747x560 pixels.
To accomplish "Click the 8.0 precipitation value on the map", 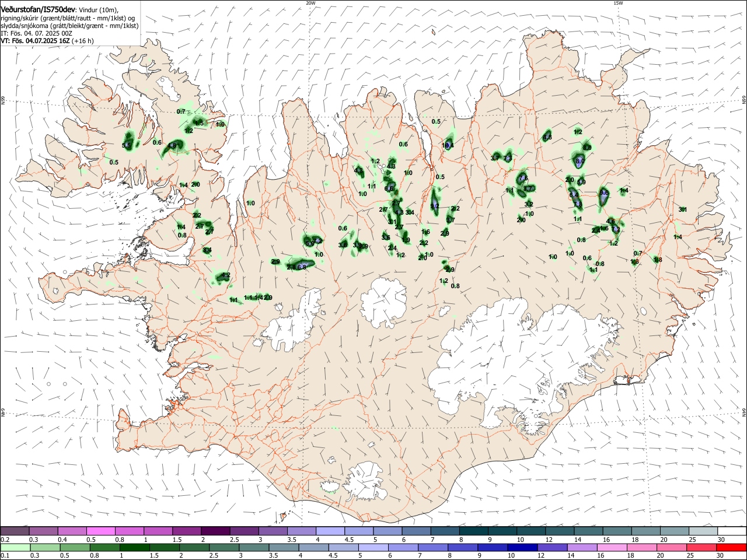I will [x=580, y=161].
